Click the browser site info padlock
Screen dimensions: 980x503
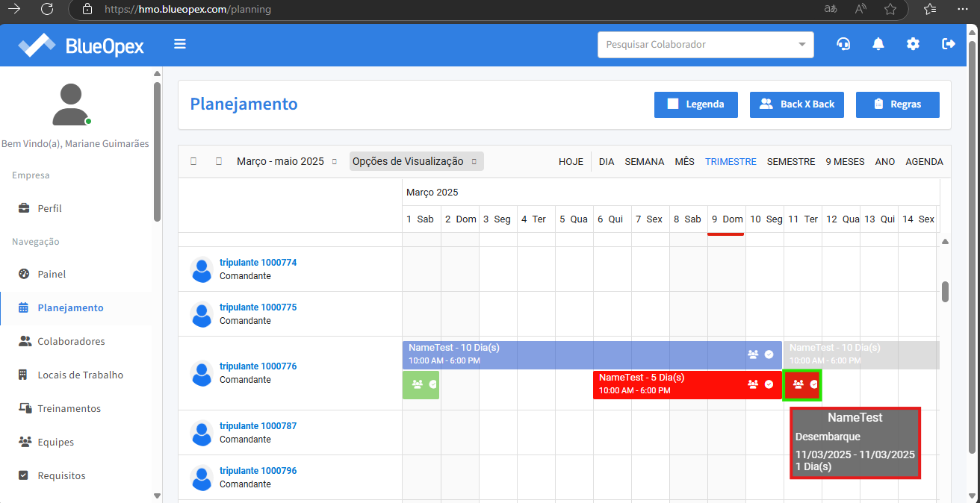[88, 10]
